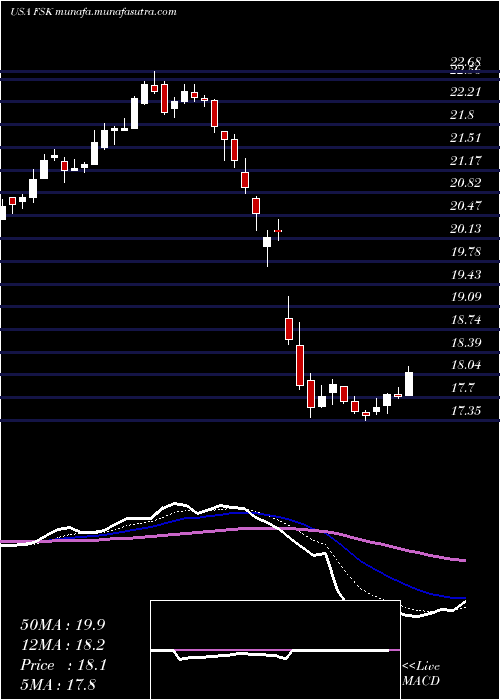Click the USA FSK munafasutra.com title text
Viewport: 500px width, 700px height.
point(93,12)
